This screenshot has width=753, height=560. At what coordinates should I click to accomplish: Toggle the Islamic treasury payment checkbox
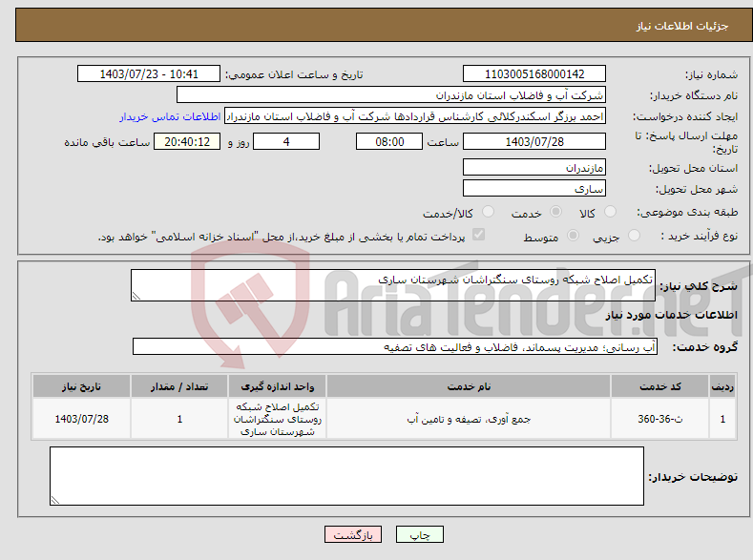point(479,235)
